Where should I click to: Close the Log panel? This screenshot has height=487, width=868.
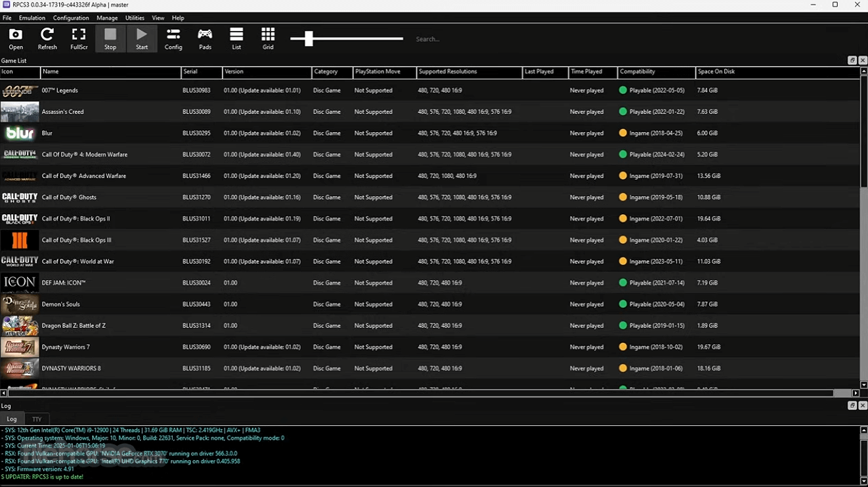[x=863, y=406]
